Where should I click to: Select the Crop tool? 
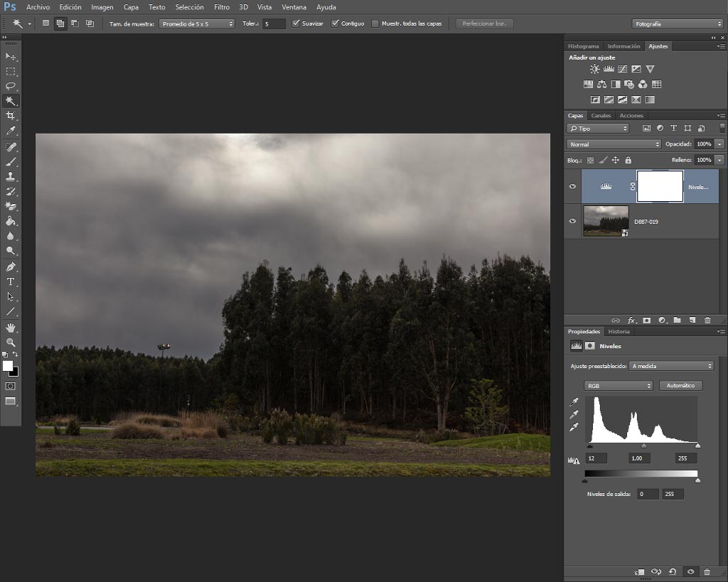click(x=11, y=116)
